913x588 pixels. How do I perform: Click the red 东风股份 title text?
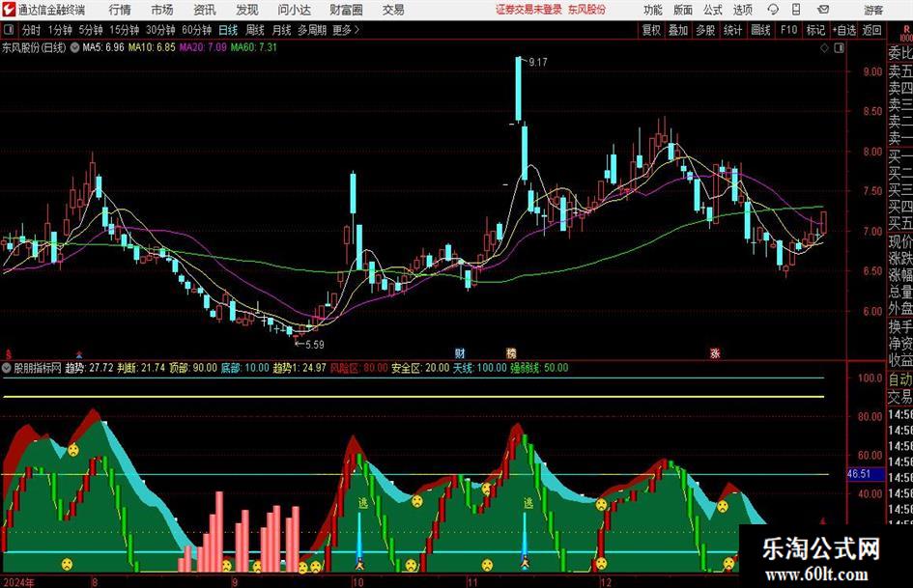click(x=587, y=10)
